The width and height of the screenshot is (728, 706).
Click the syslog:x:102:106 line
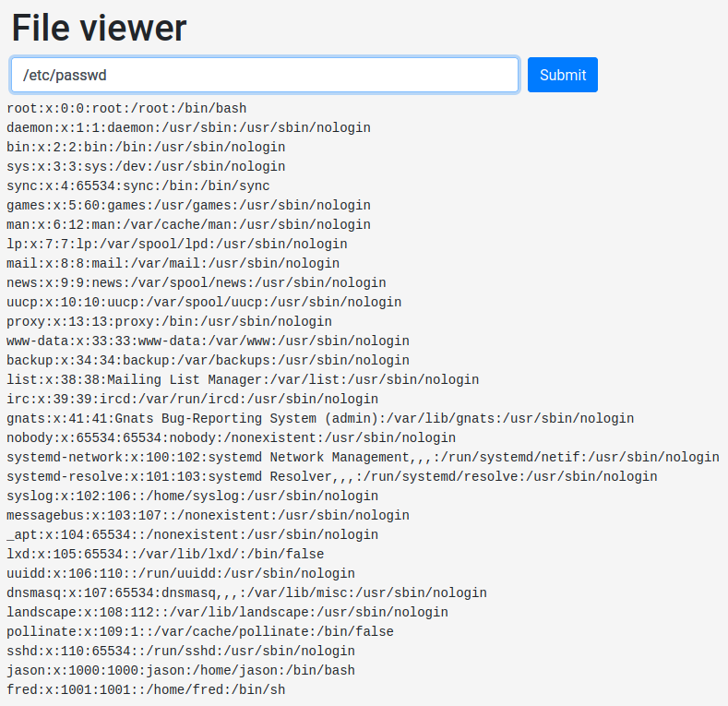click(193, 497)
